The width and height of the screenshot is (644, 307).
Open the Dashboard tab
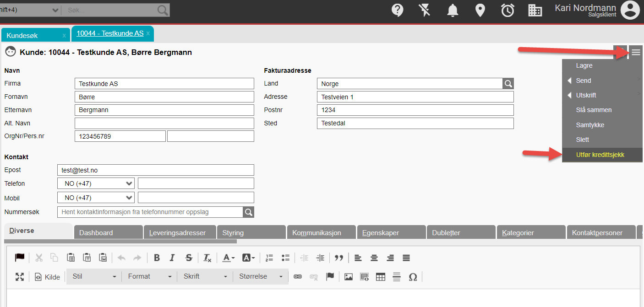pyautogui.click(x=108, y=232)
